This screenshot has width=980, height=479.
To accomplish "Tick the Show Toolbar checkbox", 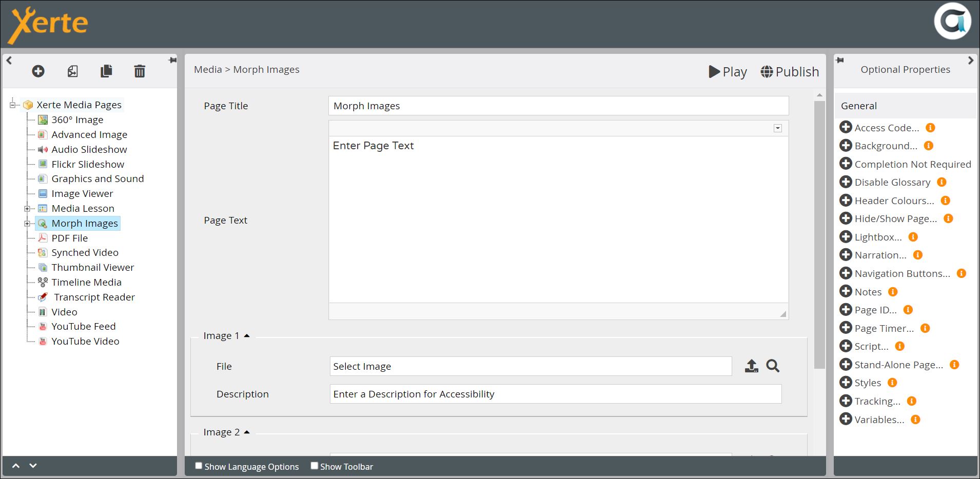I will pos(315,466).
